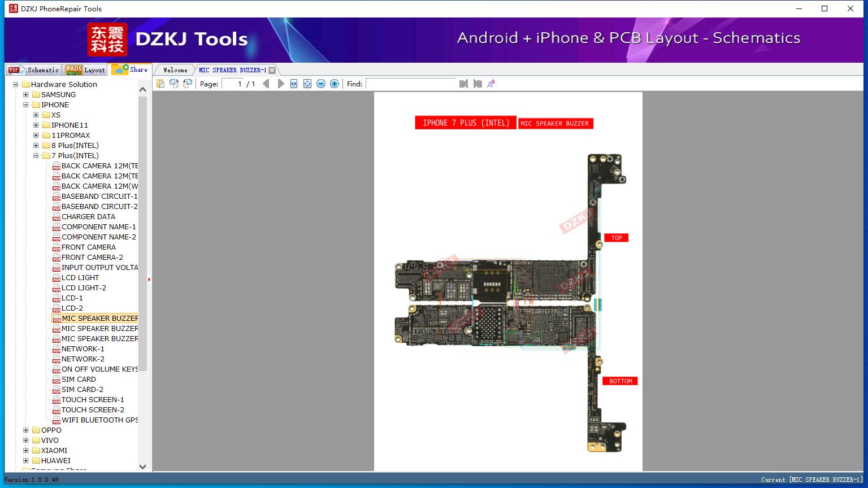The width and height of the screenshot is (868, 488).
Task: Open the SIM CARD file
Action: tap(79, 380)
